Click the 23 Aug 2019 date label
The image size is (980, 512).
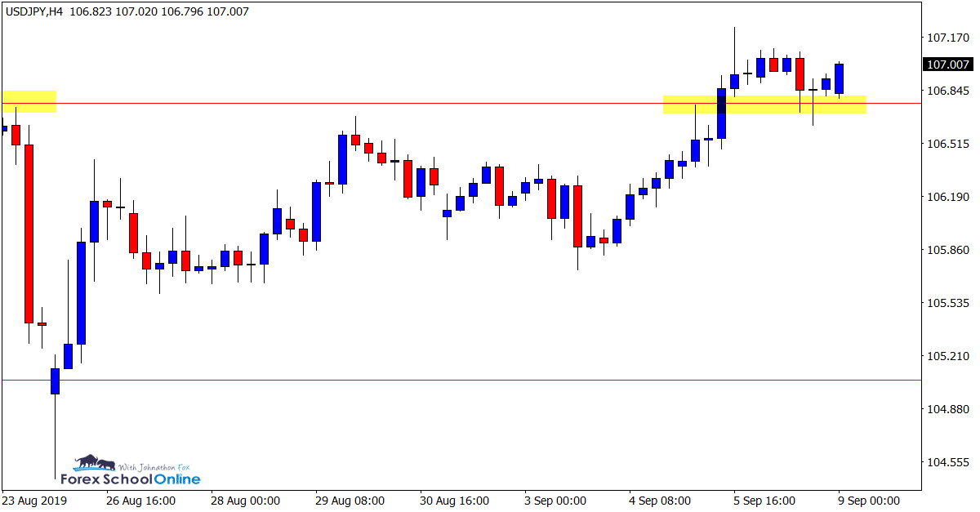(35, 501)
